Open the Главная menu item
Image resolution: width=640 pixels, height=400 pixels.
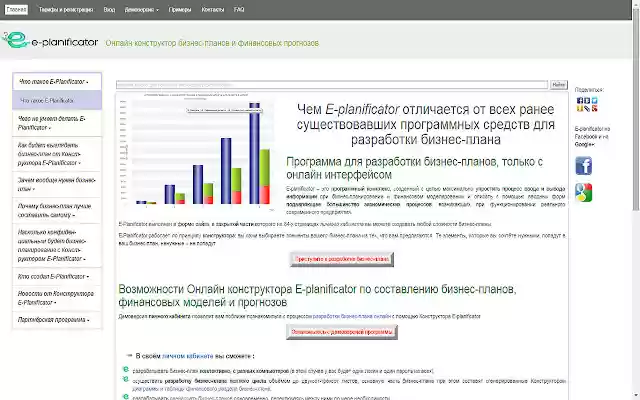coord(16,9)
